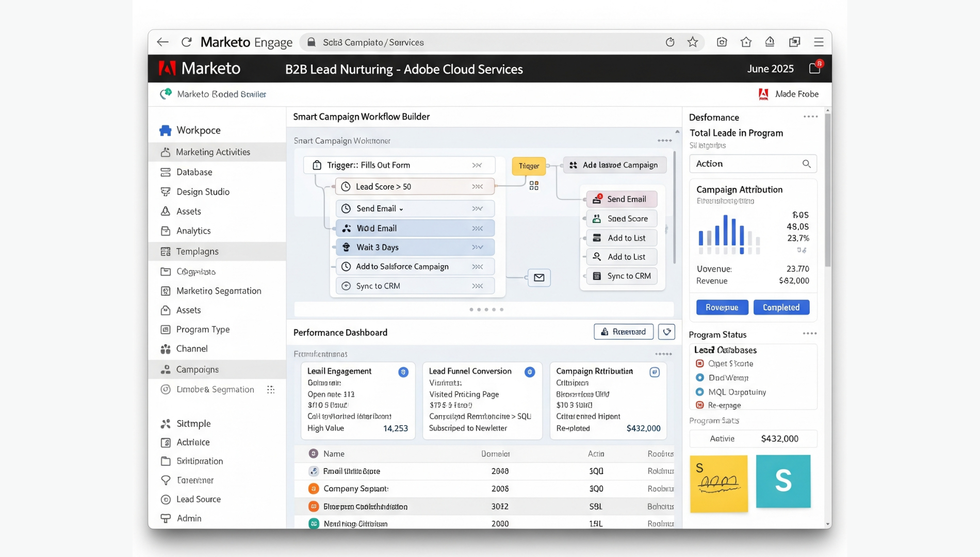Select the MQL Oarpotuiny radio option
The image size is (980, 557).
(700, 392)
